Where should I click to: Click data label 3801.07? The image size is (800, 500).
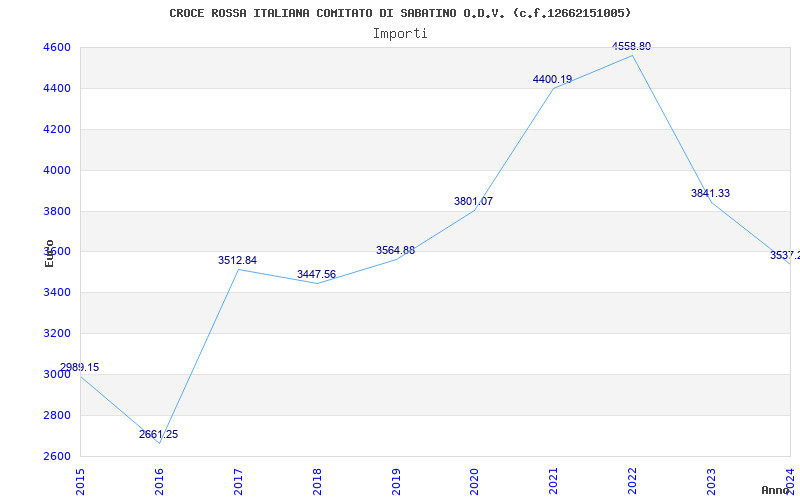click(473, 202)
